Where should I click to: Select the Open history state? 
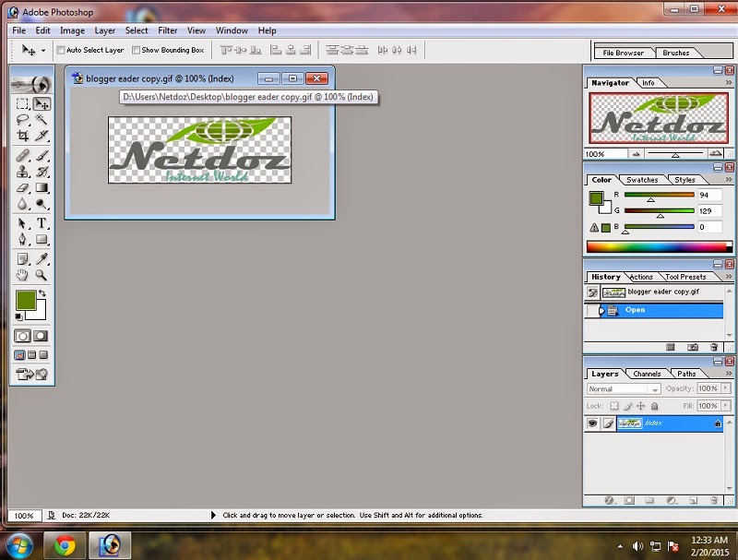(x=653, y=310)
